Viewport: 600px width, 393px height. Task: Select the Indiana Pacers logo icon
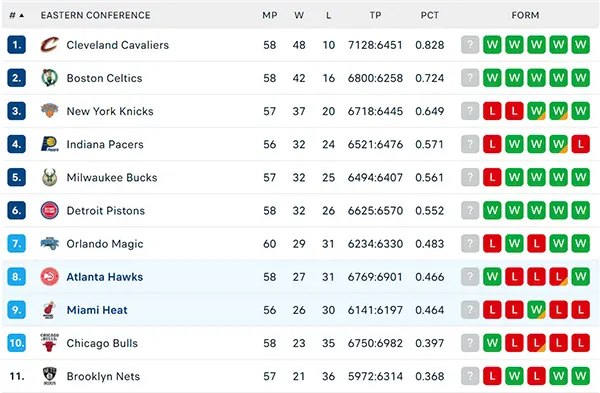point(49,144)
